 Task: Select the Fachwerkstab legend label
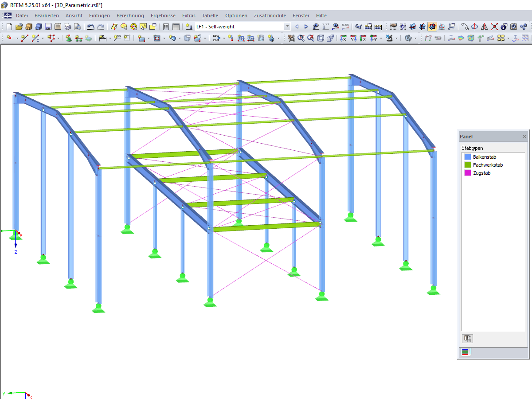(488, 165)
